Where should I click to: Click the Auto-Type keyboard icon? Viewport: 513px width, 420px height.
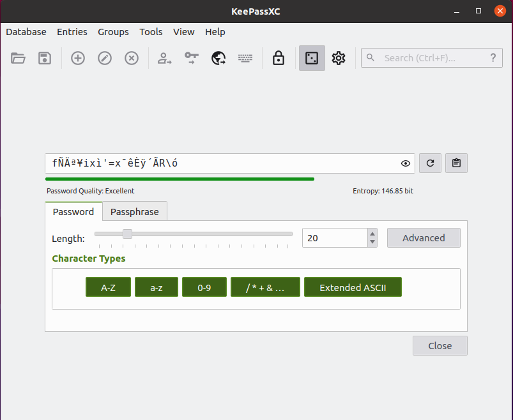coord(245,58)
